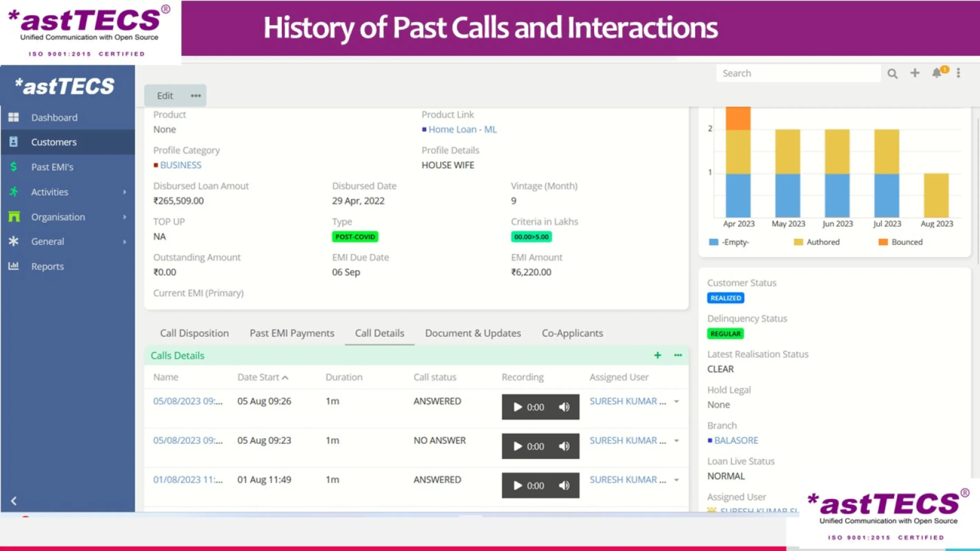Open the notifications bell
The height and width of the screenshot is (551, 980).
coord(936,73)
